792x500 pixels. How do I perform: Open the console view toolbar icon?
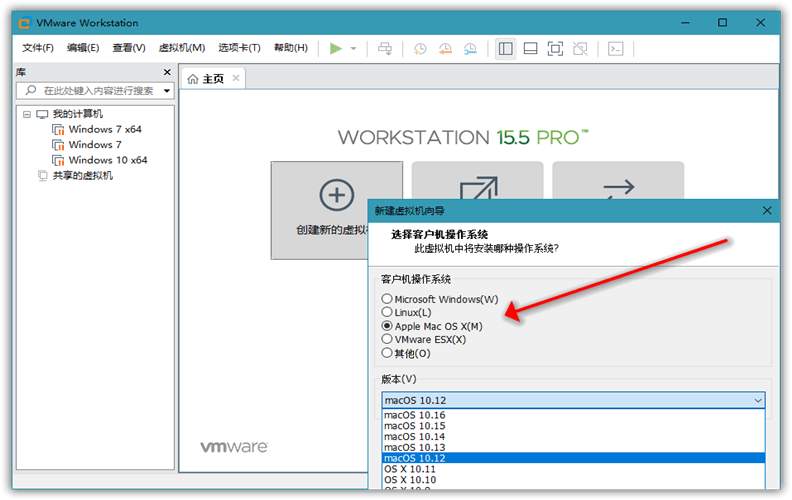[617, 48]
